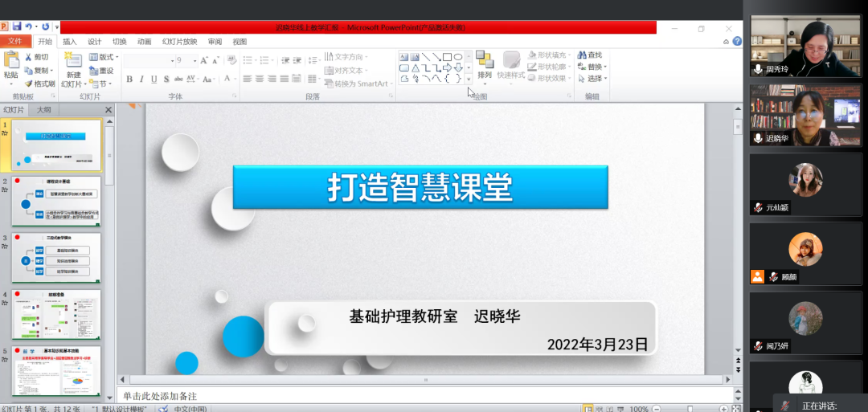This screenshot has height=412, width=868.
Task: Click the PowerPoint help question mark icon
Action: (737, 42)
